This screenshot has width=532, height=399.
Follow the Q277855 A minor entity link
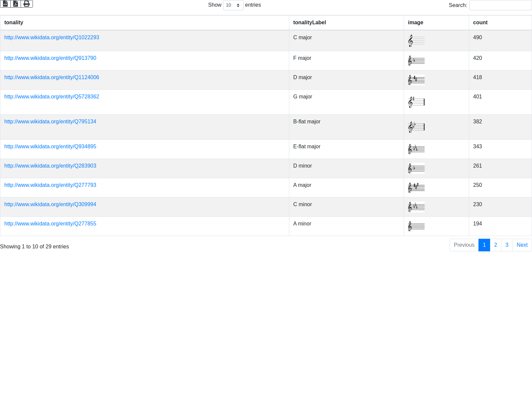click(x=50, y=224)
